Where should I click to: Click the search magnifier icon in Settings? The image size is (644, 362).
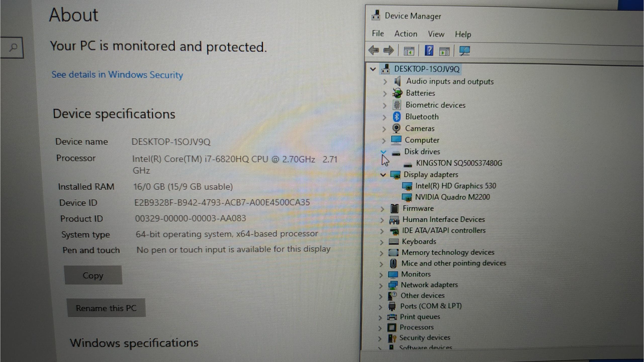coord(13,47)
